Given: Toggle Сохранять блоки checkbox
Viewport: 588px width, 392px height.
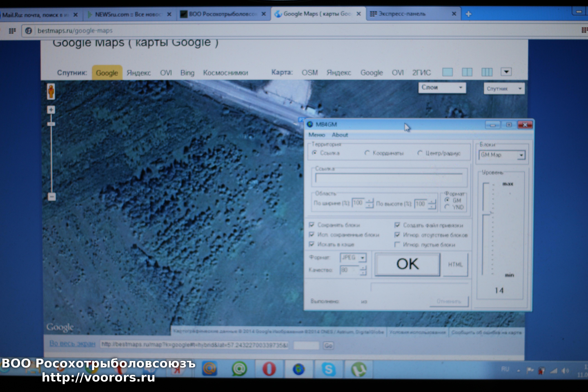Looking at the screenshot, I should pyautogui.click(x=311, y=225).
